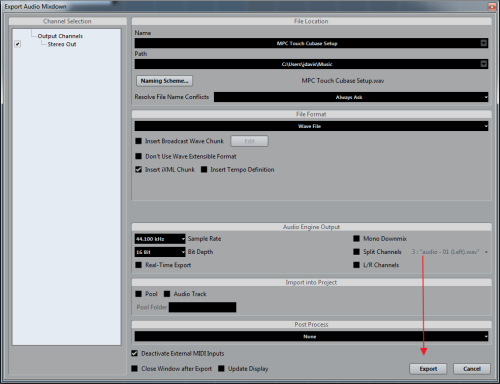Click the Pool Folder field
This screenshot has height=384, width=500.
202,307
